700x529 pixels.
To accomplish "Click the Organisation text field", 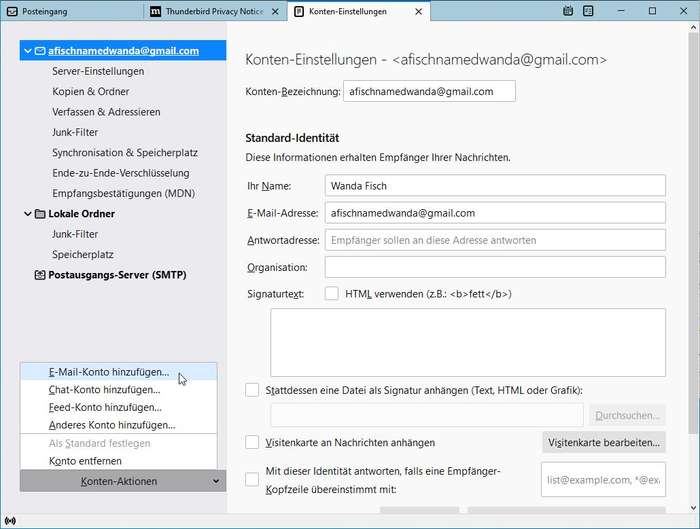I will point(495,267).
